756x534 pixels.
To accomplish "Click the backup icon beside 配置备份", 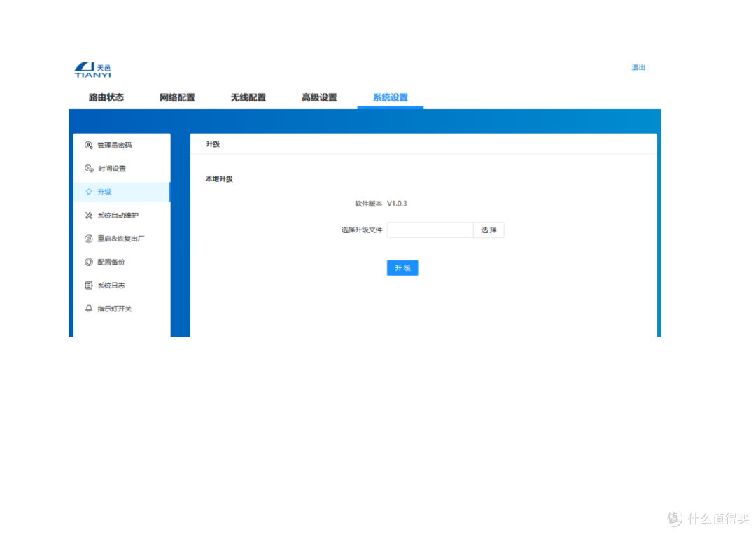I will point(89,262).
